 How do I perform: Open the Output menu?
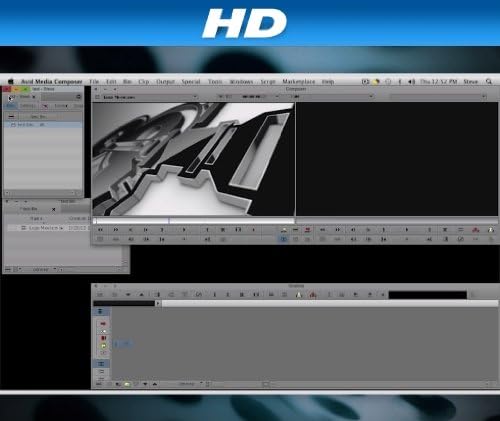[165, 81]
